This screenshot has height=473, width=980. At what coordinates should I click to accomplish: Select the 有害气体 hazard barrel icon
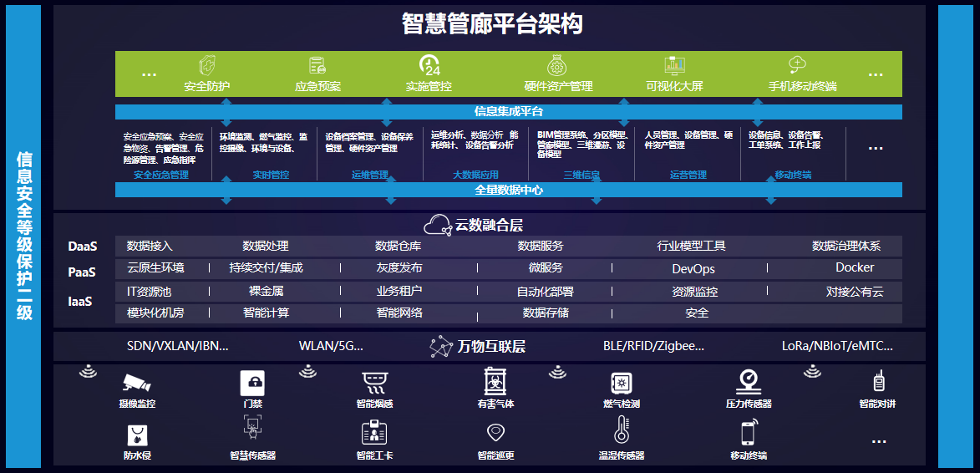point(495,381)
